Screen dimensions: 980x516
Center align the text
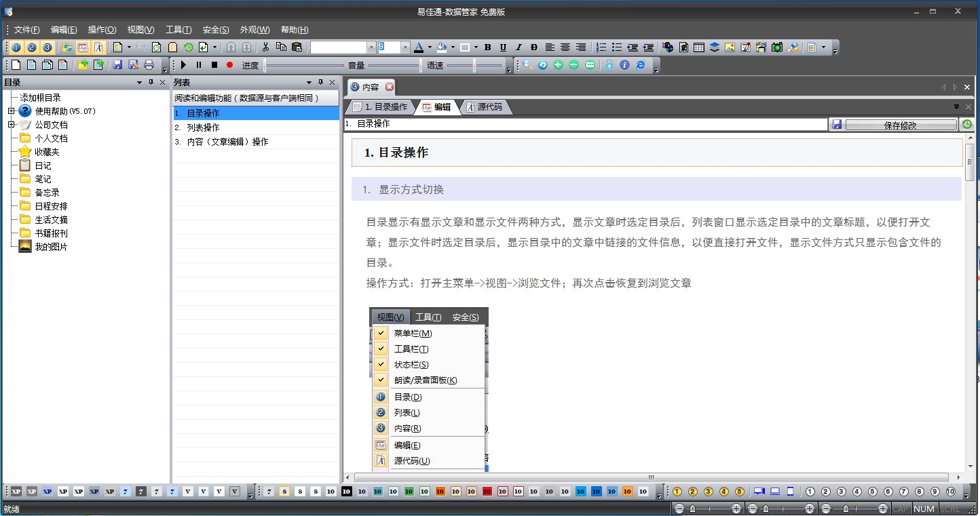pyautogui.click(x=565, y=47)
